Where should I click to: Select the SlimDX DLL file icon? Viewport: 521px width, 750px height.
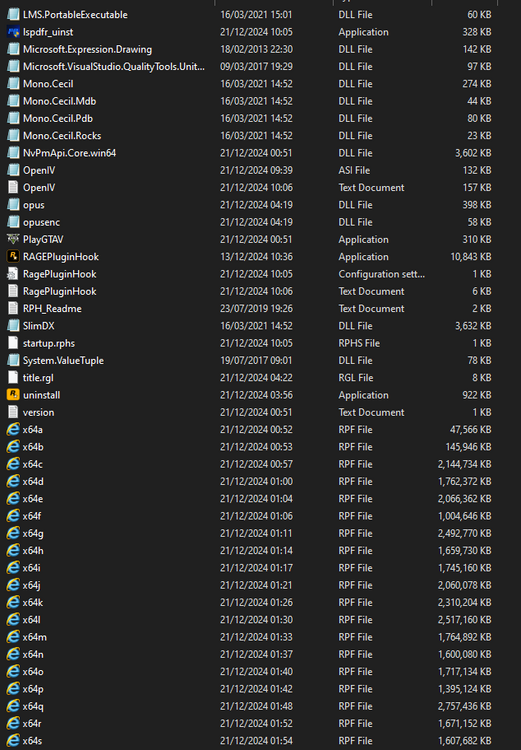(x=13, y=326)
